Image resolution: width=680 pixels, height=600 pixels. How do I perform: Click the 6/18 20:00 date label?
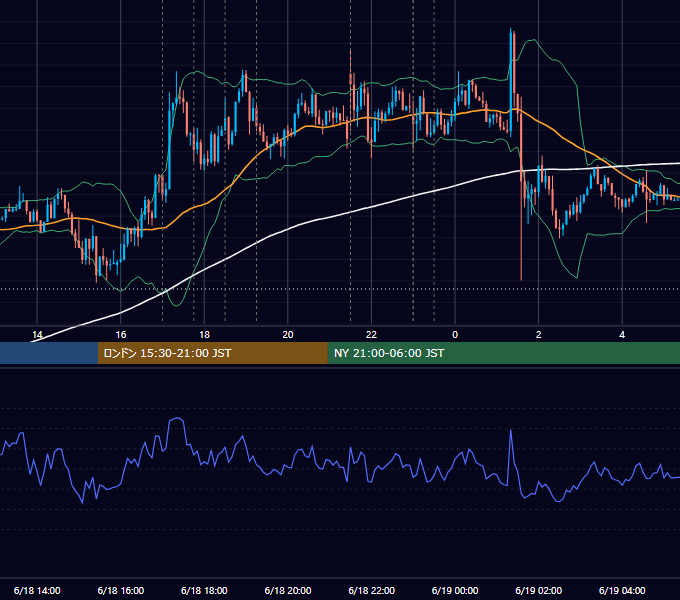(x=288, y=590)
